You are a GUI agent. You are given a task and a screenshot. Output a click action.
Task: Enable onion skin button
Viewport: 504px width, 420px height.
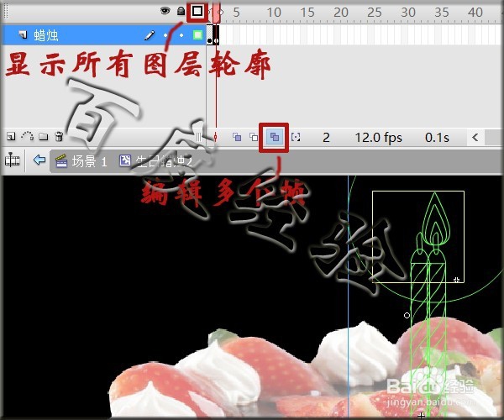(237, 137)
